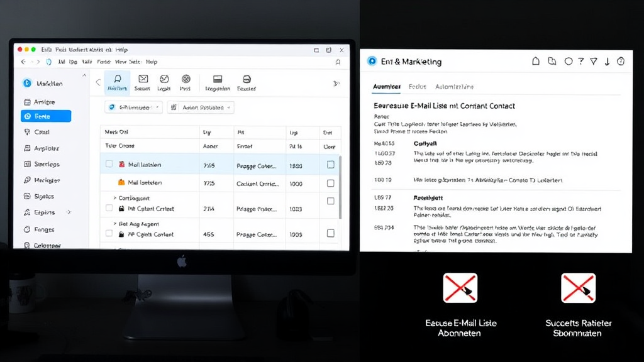Click the 1000 value cell
644x362 pixels.
(x=296, y=184)
